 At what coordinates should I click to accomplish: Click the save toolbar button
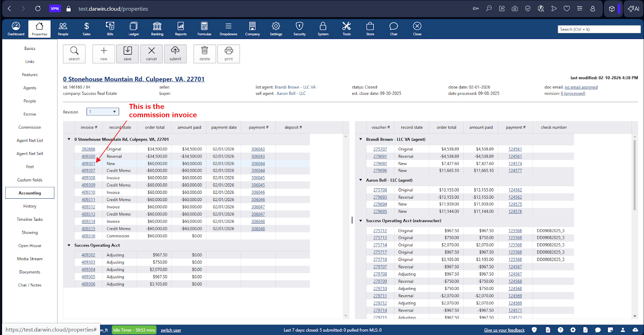(x=128, y=53)
